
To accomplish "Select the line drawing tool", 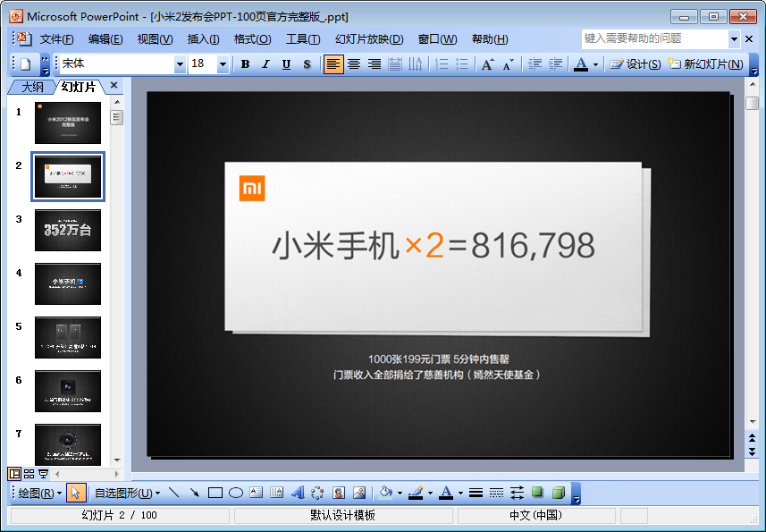I will coord(174,493).
